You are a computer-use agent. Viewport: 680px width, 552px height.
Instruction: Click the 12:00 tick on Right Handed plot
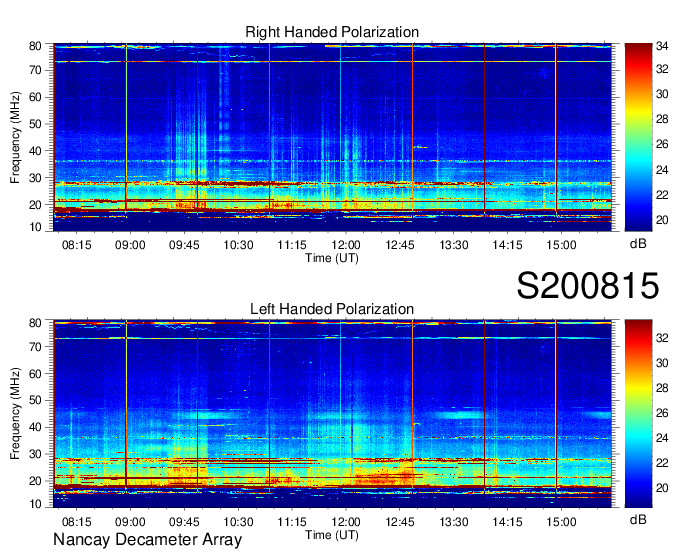click(x=346, y=245)
